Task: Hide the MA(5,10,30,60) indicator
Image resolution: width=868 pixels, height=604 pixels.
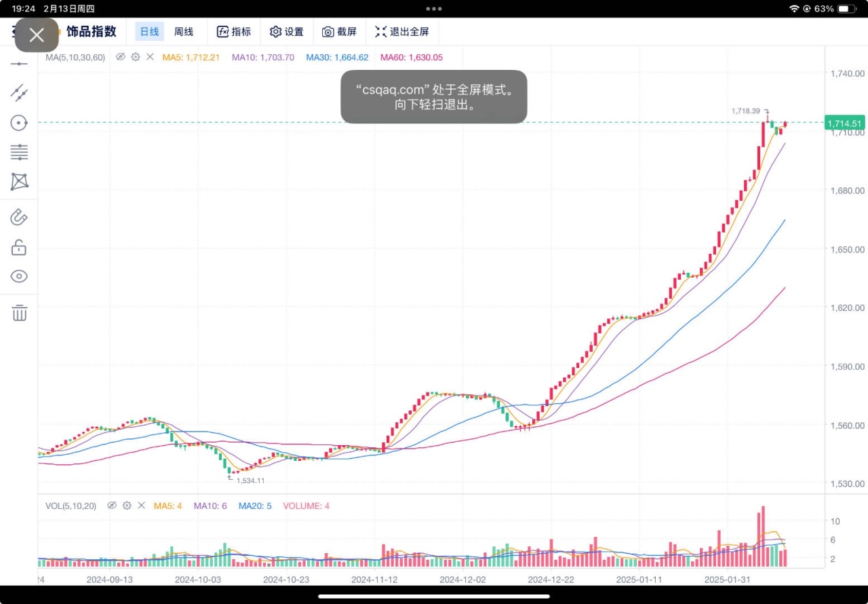Action: (x=121, y=57)
